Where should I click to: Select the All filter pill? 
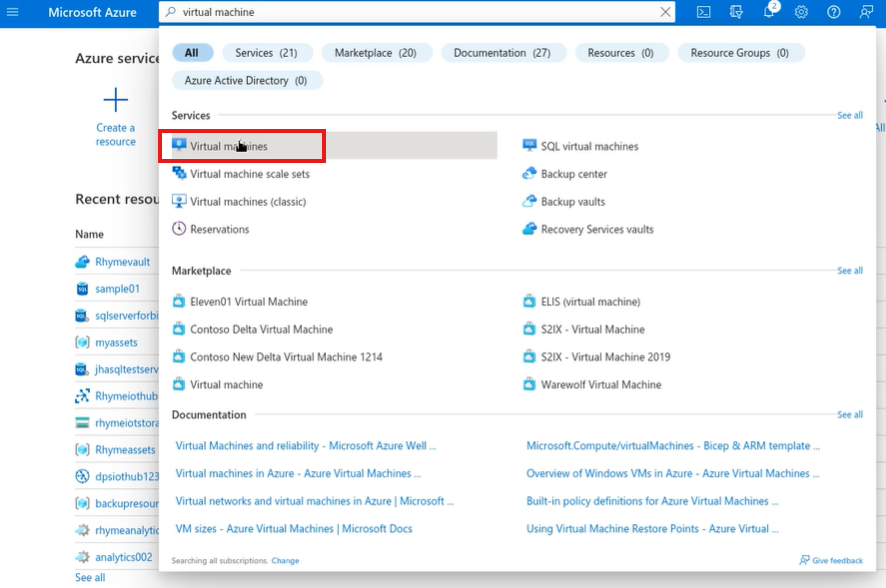tap(192, 53)
